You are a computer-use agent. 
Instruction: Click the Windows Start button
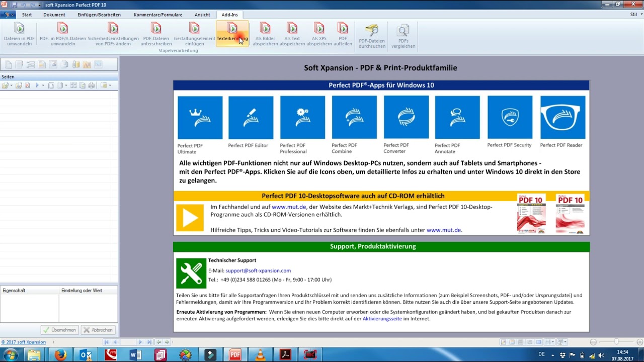tap(10, 355)
